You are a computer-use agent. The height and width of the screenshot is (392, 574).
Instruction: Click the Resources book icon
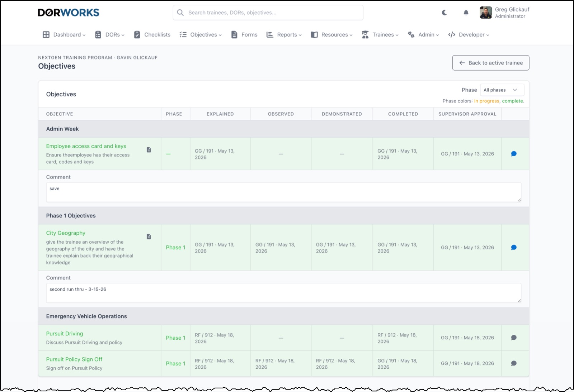[314, 35]
